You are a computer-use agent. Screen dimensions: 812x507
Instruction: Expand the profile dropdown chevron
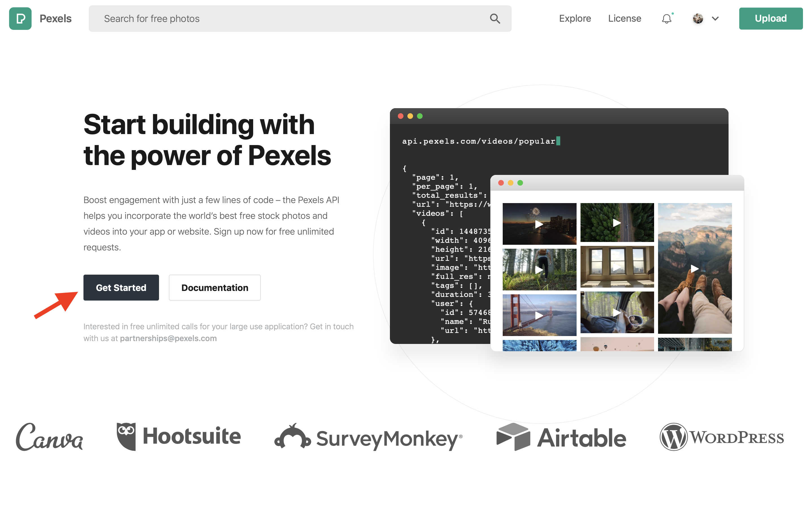[715, 18]
